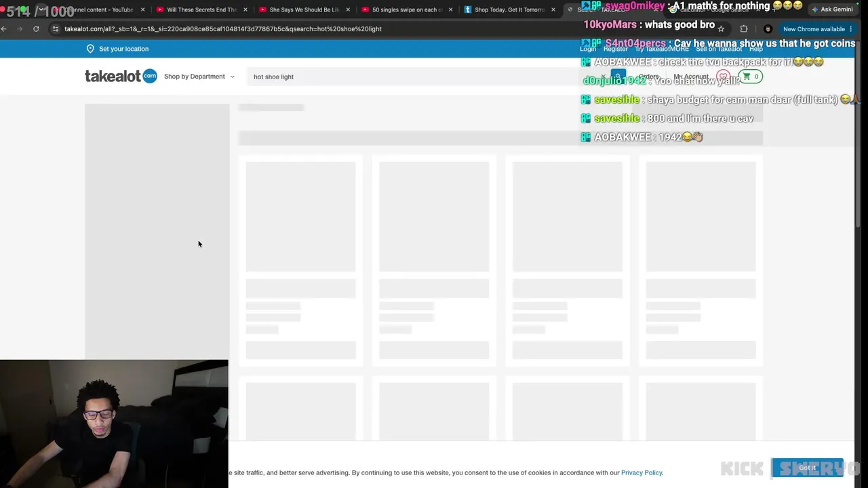Go back using the browser back arrow

(4, 29)
